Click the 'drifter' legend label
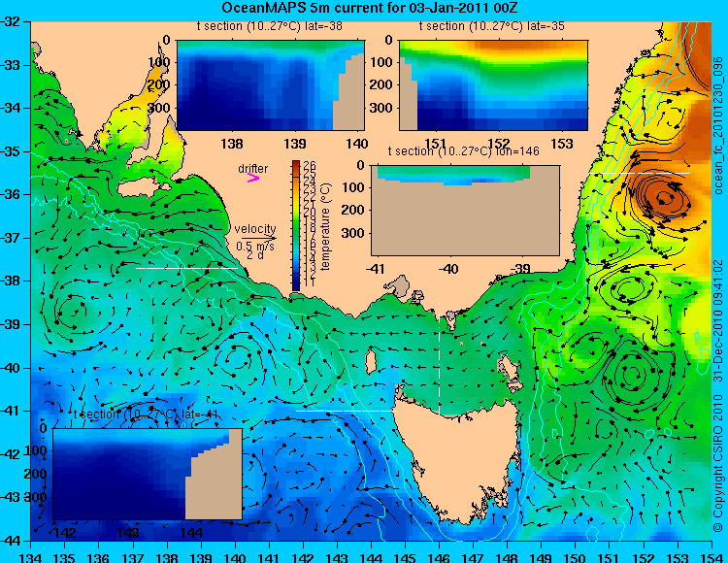Viewport: 728px width, 563px height. (253, 169)
